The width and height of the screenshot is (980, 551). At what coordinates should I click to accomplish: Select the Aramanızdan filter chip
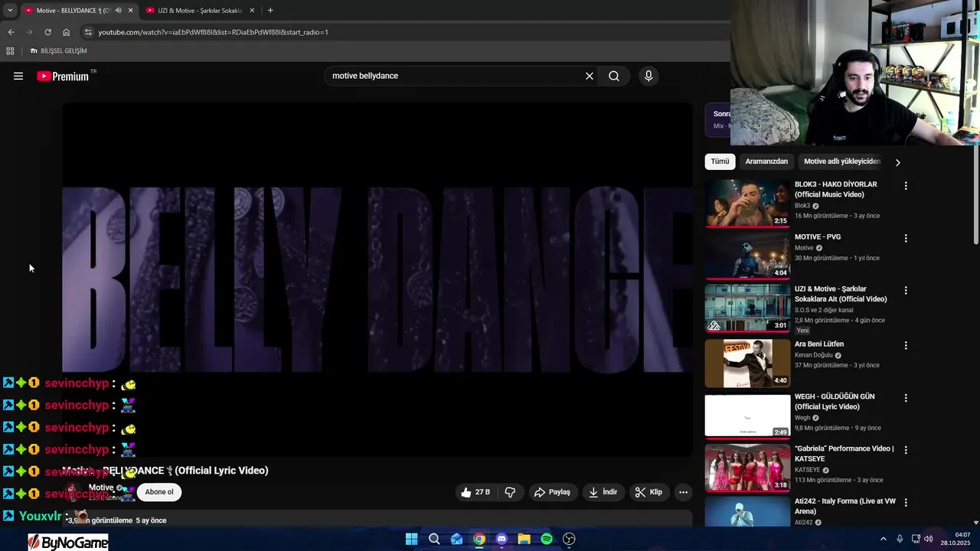[766, 161]
